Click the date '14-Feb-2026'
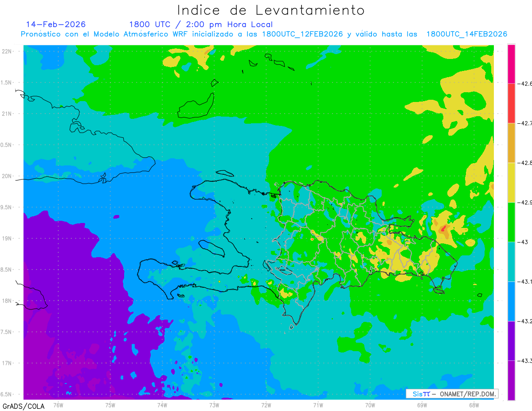Viewport: 532px width, 411px height. (56, 24)
